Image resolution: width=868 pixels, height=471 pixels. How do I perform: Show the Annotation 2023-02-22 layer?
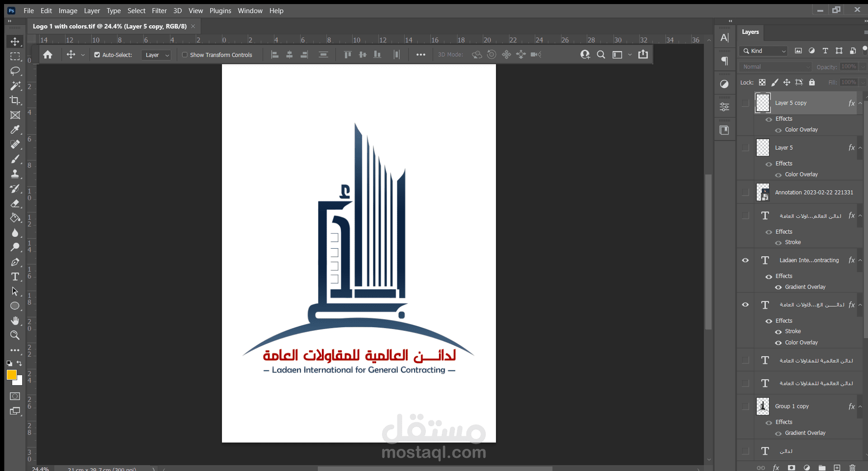[745, 193]
